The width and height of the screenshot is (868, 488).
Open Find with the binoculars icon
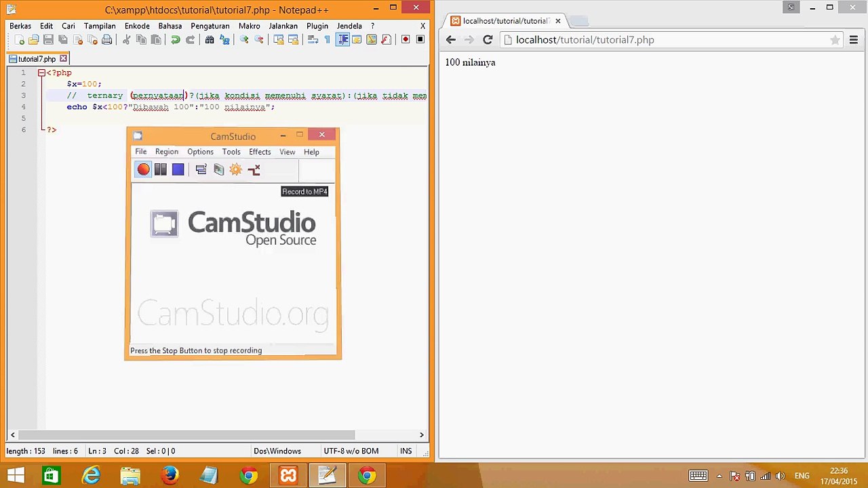[x=210, y=40]
